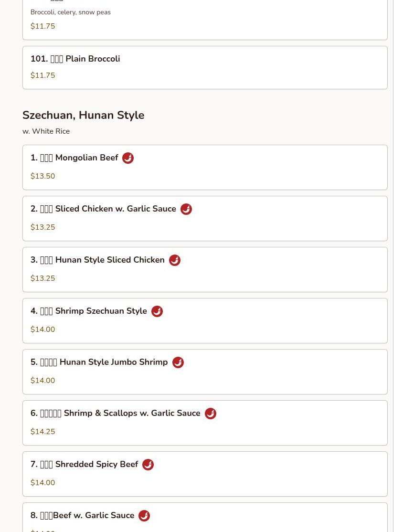
Task: Choose Hunan Style Sliced Chicken
Action: click(97, 260)
